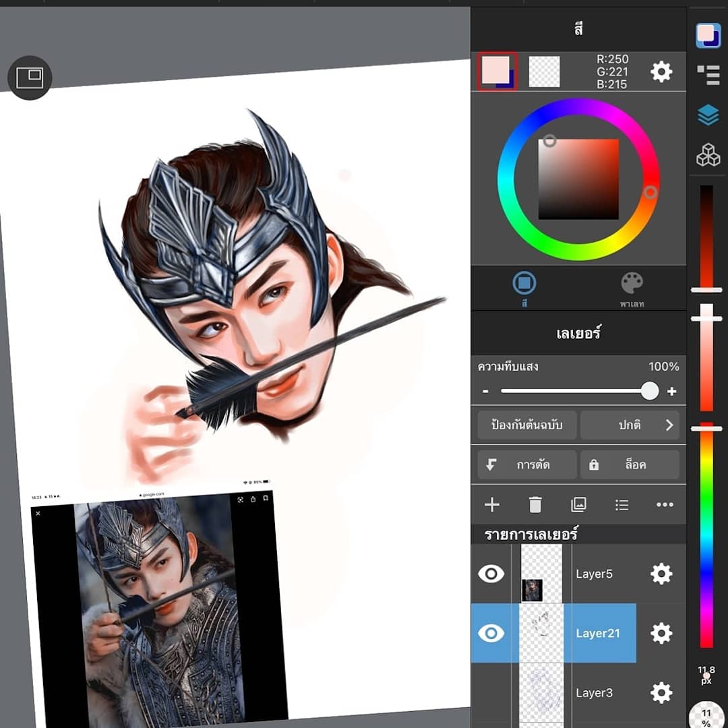Tap the bookmark icon on reference image
Viewport: 728px width, 728px height.
[x=266, y=498]
